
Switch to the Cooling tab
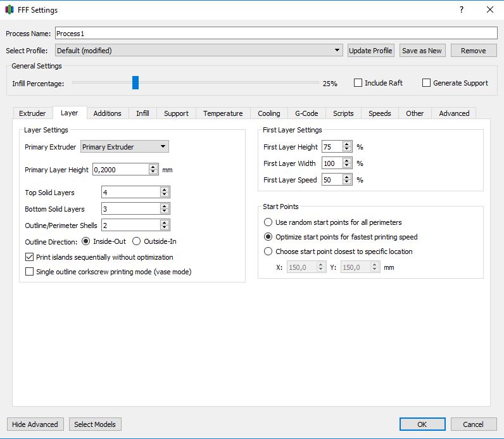tap(269, 113)
